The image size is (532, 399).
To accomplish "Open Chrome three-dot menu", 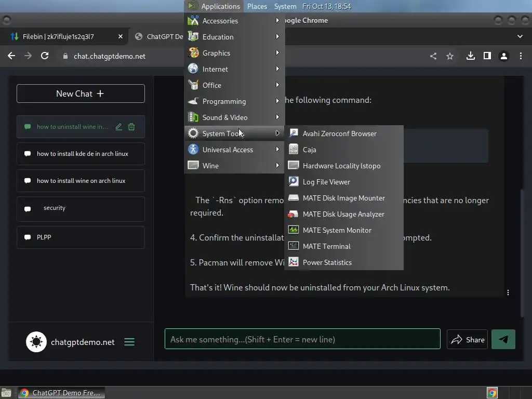I will click(x=521, y=56).
